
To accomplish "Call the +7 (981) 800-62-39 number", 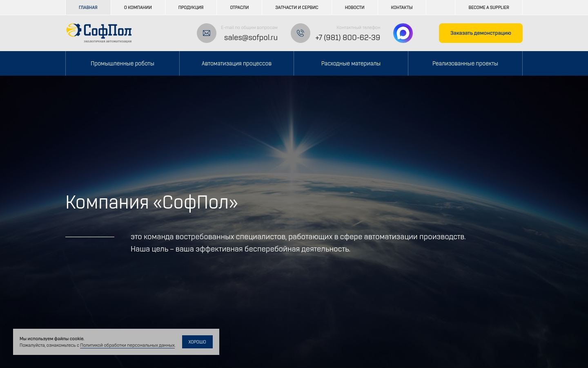I will coord(347,38).
